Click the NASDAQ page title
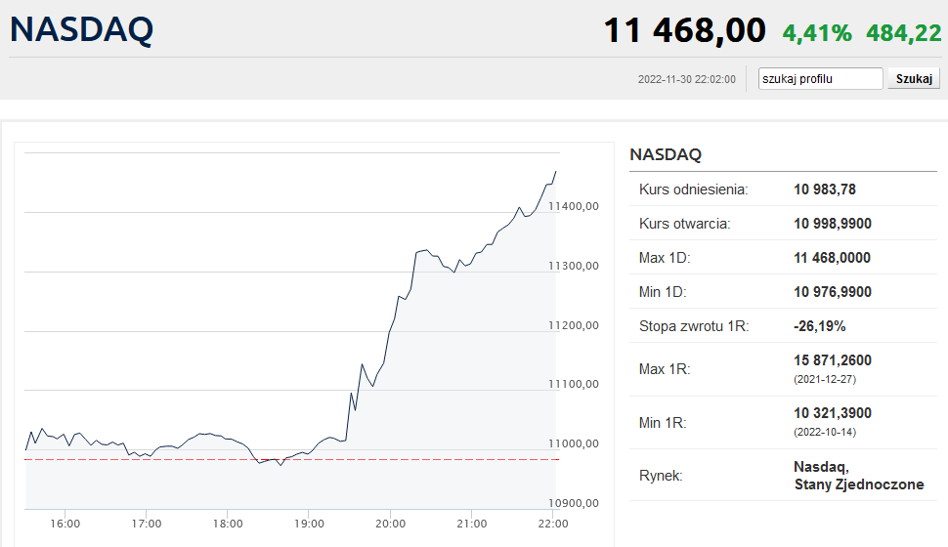The height and width of the screenshot is (547, 948). pyautogui.click(x=82, y=29)
